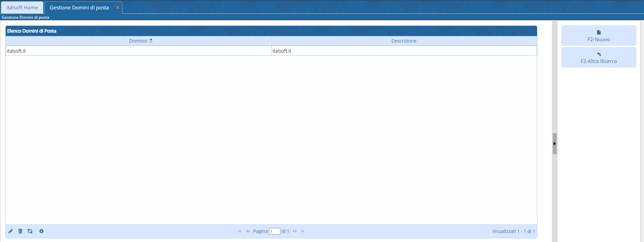This screenshot has width=644, height=242.
Task: Click the italsoft.it cell under Descrizione
Action: pos(282,51)
